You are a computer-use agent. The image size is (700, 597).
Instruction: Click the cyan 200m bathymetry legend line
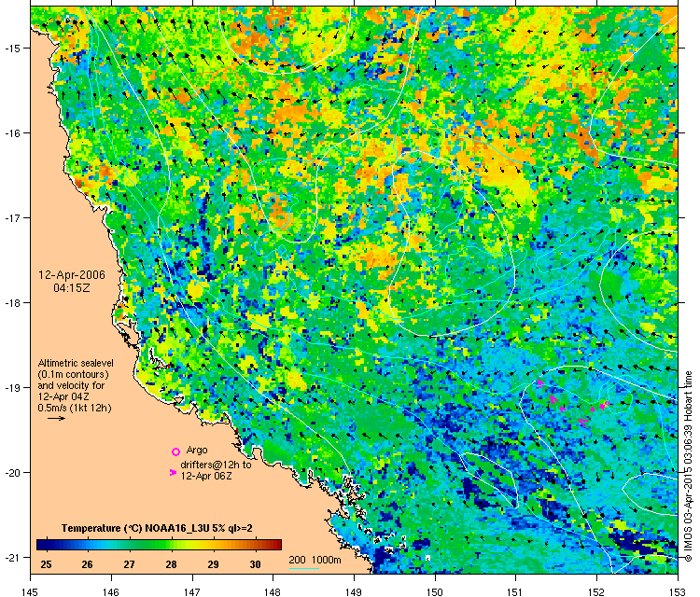pos(304,568)
